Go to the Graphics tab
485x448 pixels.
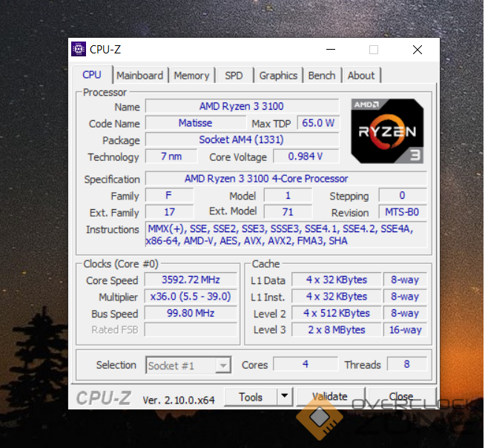coord(278,76)
